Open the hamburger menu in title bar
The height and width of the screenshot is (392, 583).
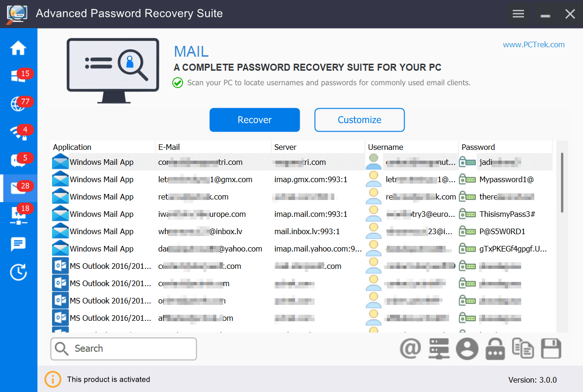[x=518, y=14]
